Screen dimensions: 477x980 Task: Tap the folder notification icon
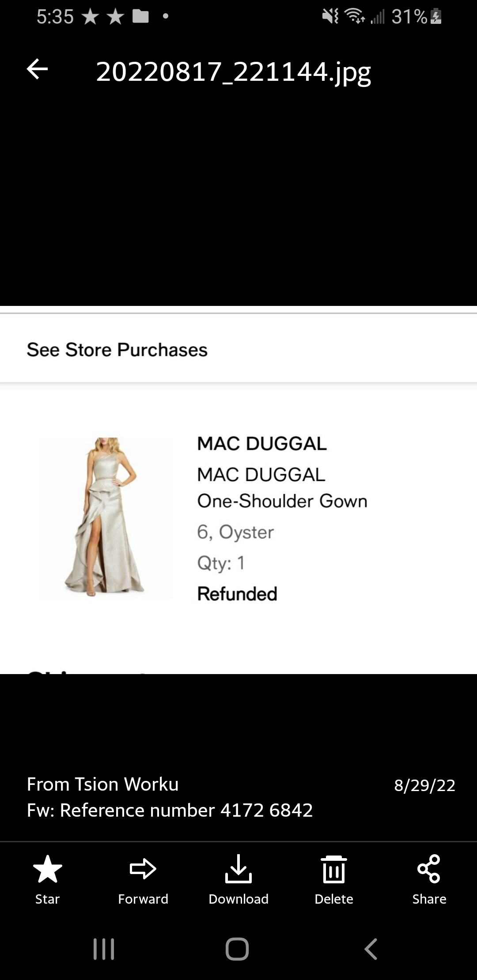141,17
